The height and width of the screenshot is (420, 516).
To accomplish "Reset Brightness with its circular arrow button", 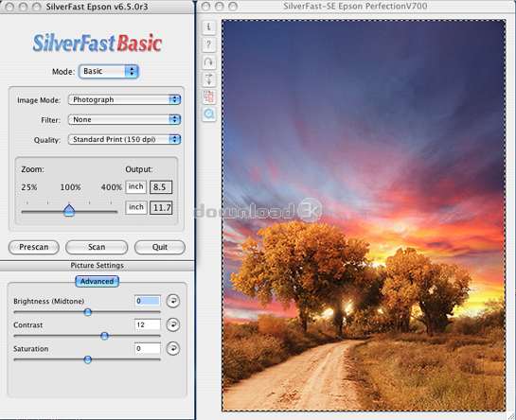I will 172,301.
